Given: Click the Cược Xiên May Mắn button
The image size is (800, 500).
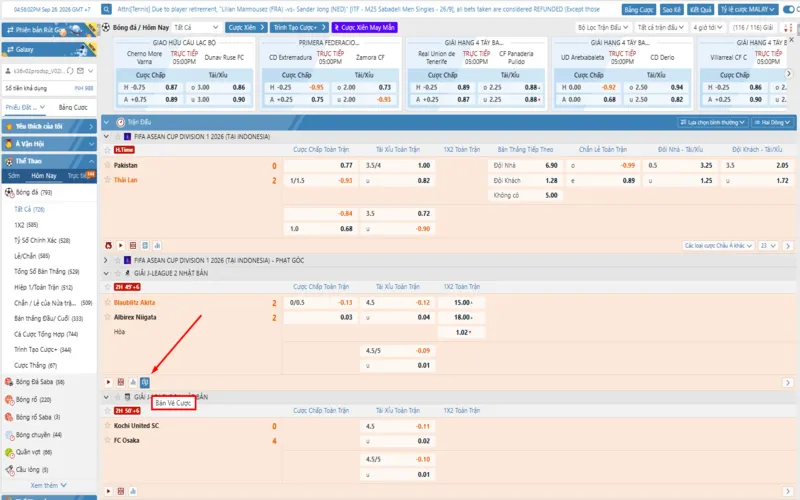Looking at the screenshot, I should click(x=365, y=28).
